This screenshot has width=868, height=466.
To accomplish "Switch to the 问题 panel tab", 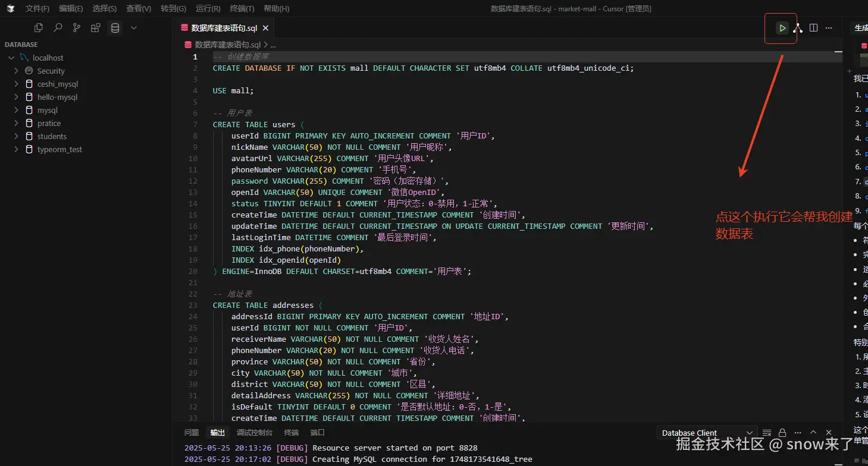I will click(x=192, y=433).
